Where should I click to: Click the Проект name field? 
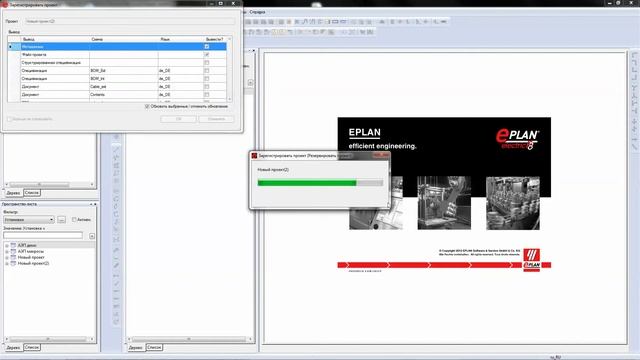tap(130, 21)
